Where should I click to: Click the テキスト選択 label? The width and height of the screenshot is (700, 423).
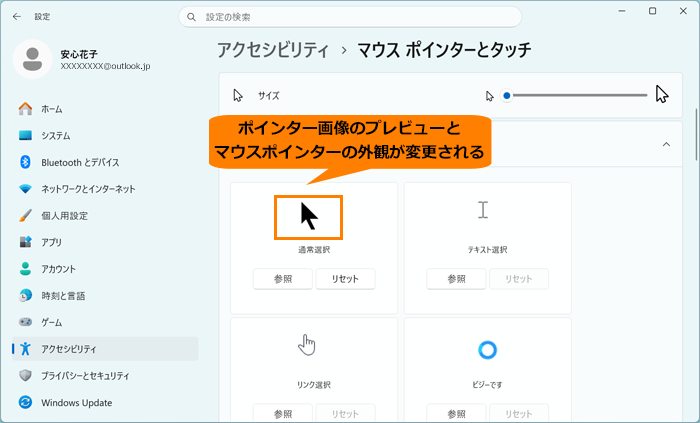point(488,250)
